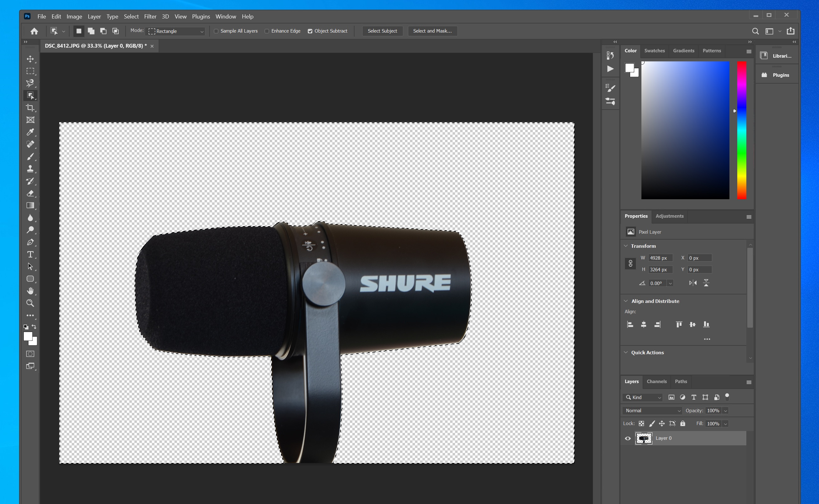Click the Home icon in options bar
The width and height of the screenshot is (819, 504).
tap(34, 31)
